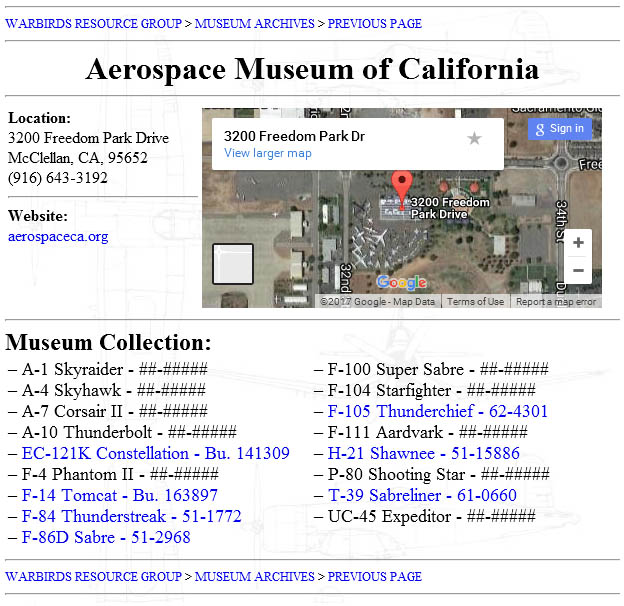Click the Google logo on the map
Viewport: 624px width, 606px height.
coord(401,283)
